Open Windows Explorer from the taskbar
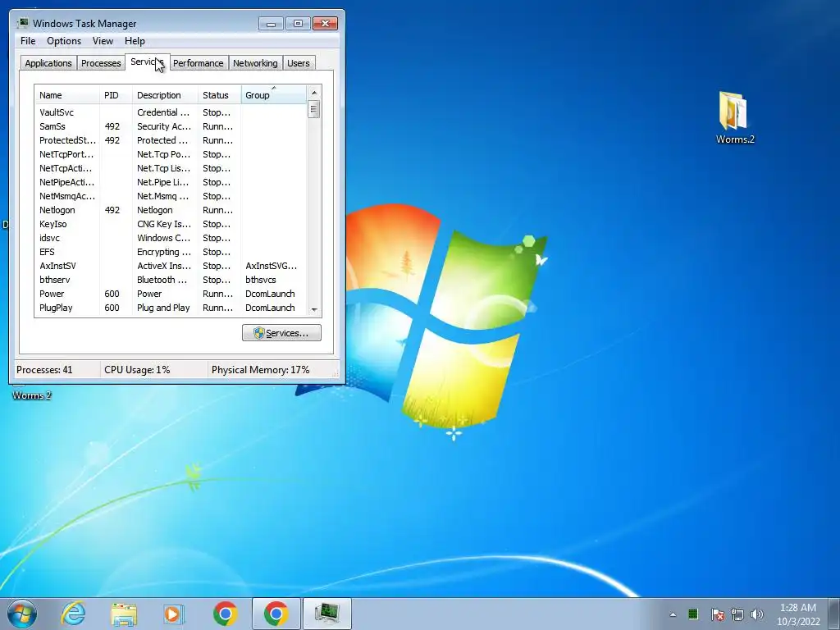Viewport: 840px width, 630px height. [x=124, y=614]
